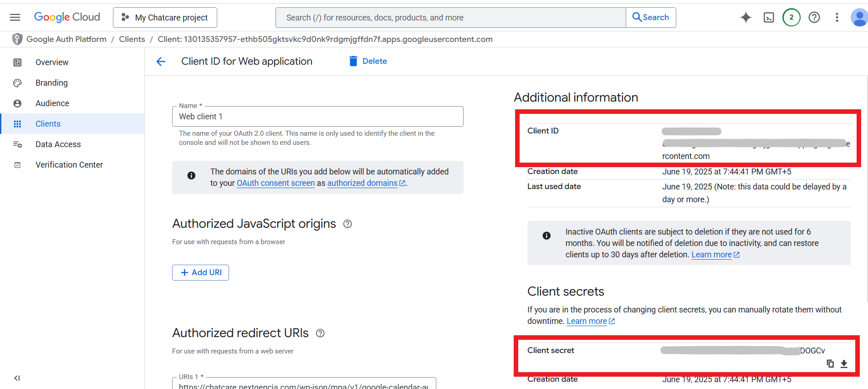Open Gemini AI assistant sparkle icon
The width and height of the screenshot is (868, 389).
click(746, 17)
